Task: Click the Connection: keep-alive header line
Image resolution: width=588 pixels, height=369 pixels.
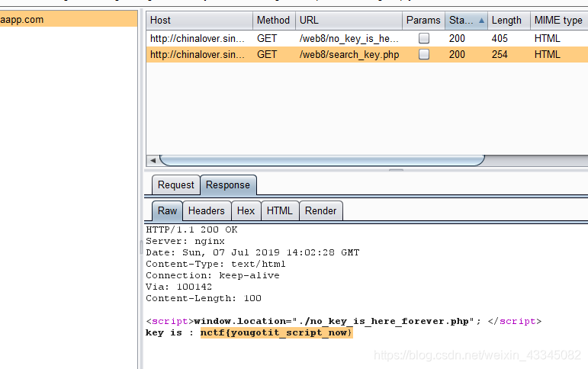Action: pyautogui.click(x=213, y=275)
